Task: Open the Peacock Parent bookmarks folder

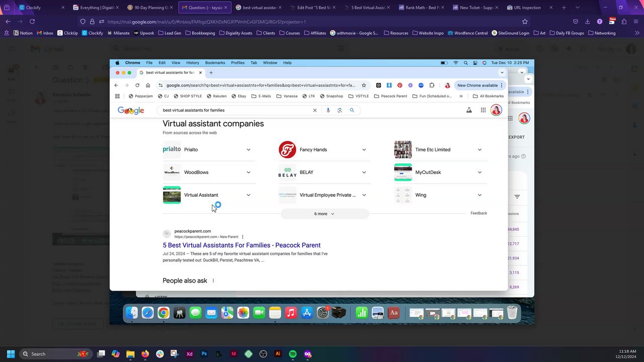Action: (x=390, y=96)
